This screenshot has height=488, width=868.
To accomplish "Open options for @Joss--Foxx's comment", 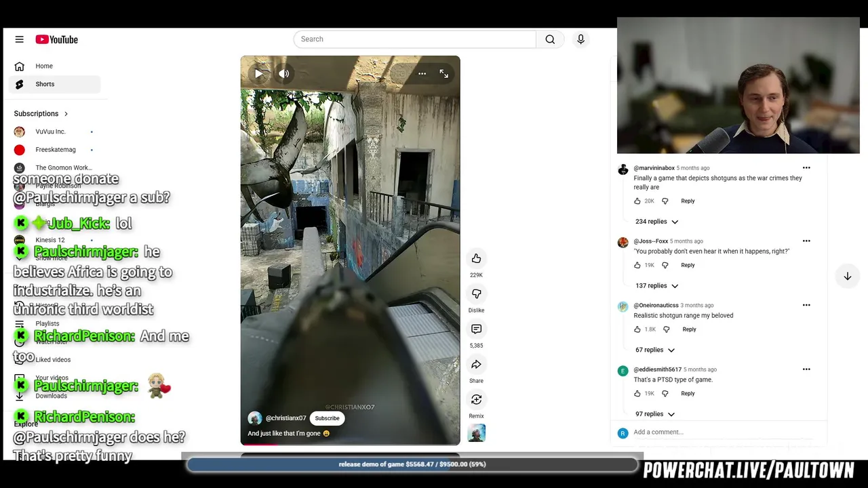I will tap(806, 241).
